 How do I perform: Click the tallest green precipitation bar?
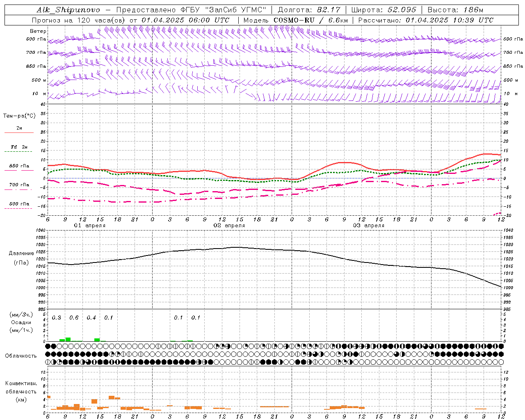point(68,339)
